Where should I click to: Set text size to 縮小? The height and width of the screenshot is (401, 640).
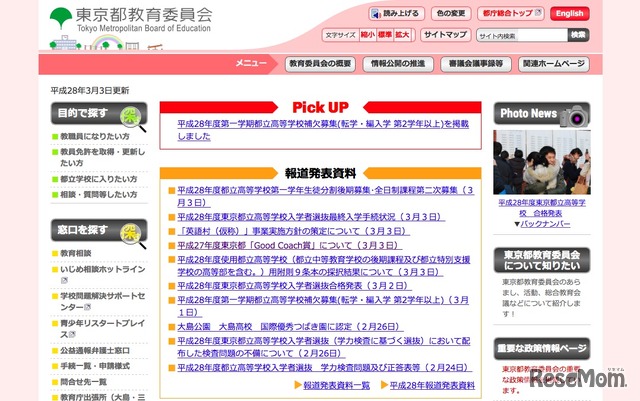pyautogui.click(x=367, y=35)
